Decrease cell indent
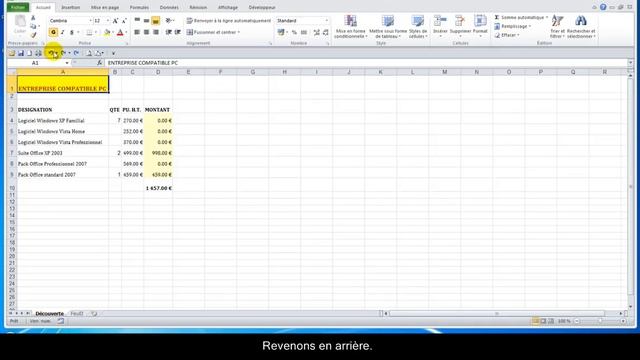 click(x=168, y=32)
